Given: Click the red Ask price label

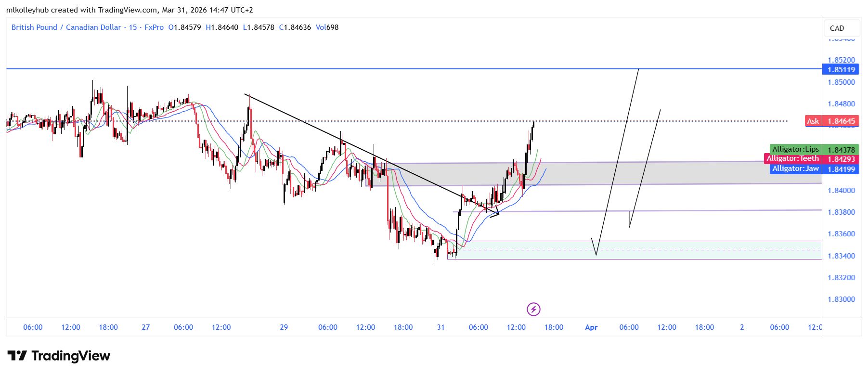Looking at the screenshot, I should 813,121.
